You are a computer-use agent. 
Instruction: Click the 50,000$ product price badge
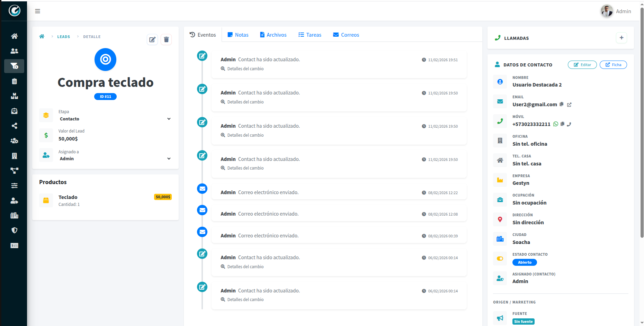click(x=163, y=197)
